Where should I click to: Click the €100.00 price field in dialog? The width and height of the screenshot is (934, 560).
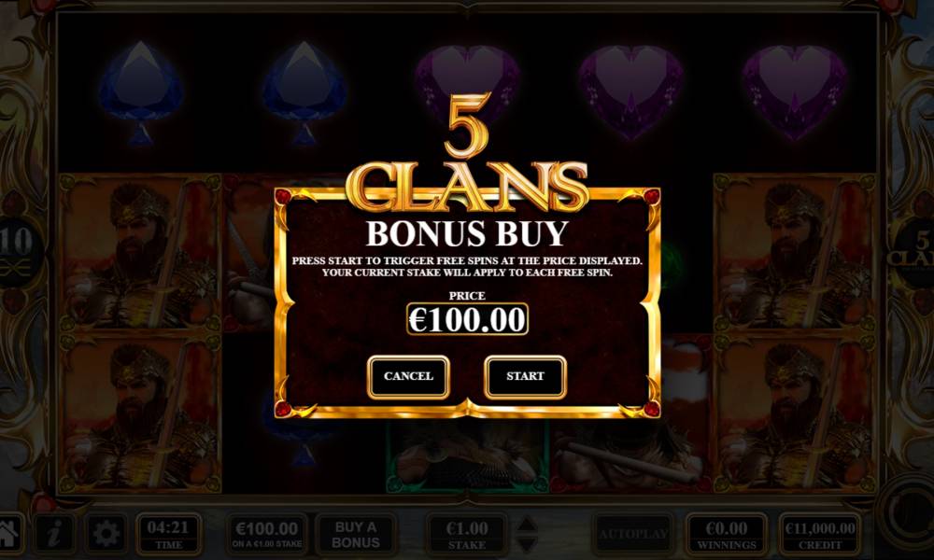468,319
